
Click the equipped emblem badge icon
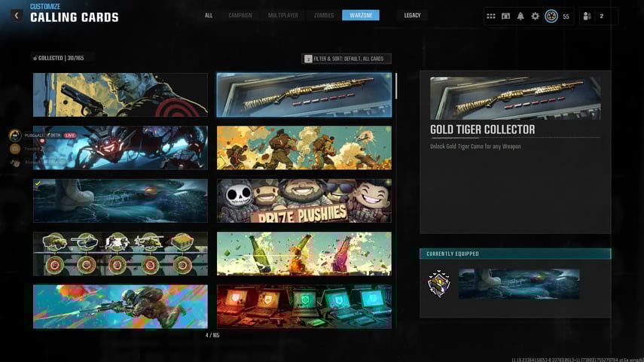[x=438, y=284]
